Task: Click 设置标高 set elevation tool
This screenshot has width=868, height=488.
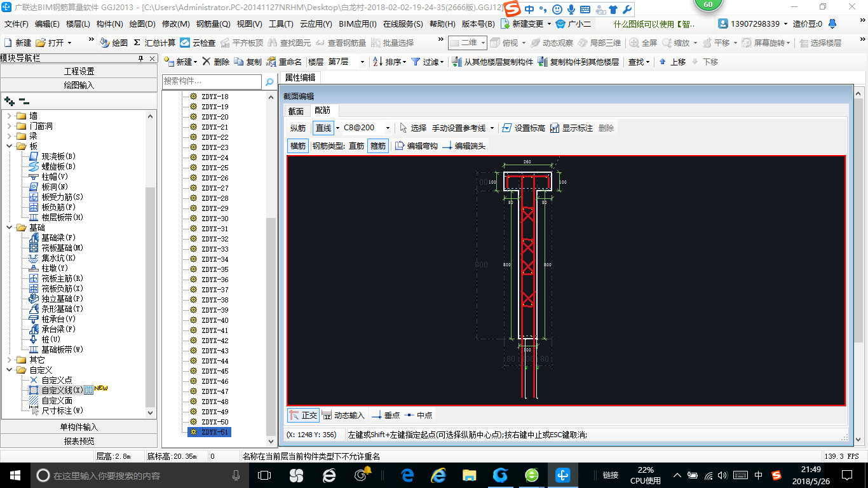Action: (524, 128)
